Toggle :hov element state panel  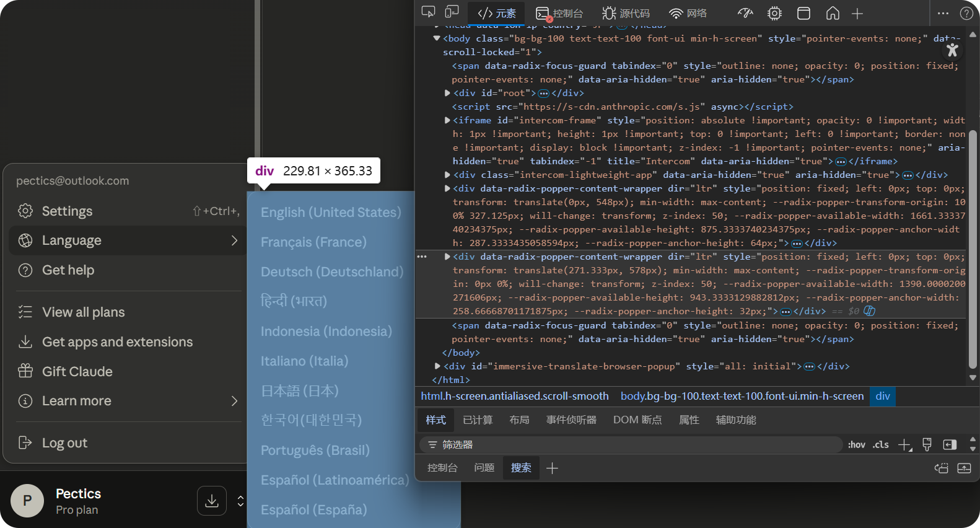[857, 444]
